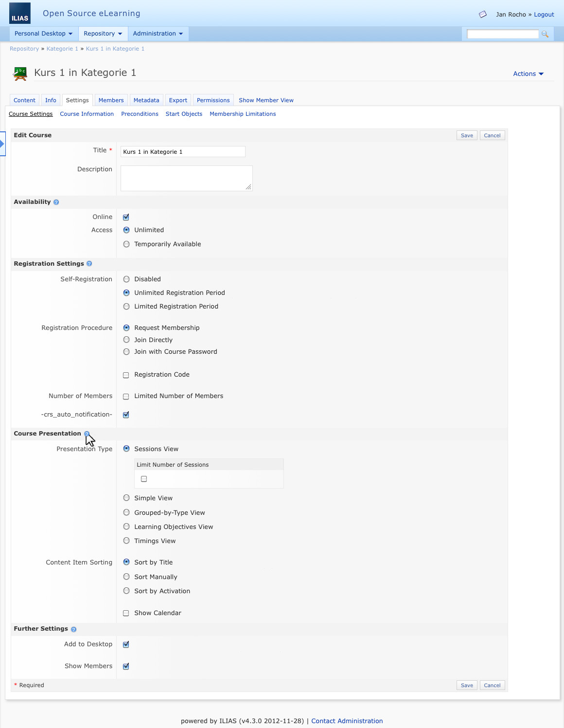Enable Registration Code checkbox

(x=126, y=375)
